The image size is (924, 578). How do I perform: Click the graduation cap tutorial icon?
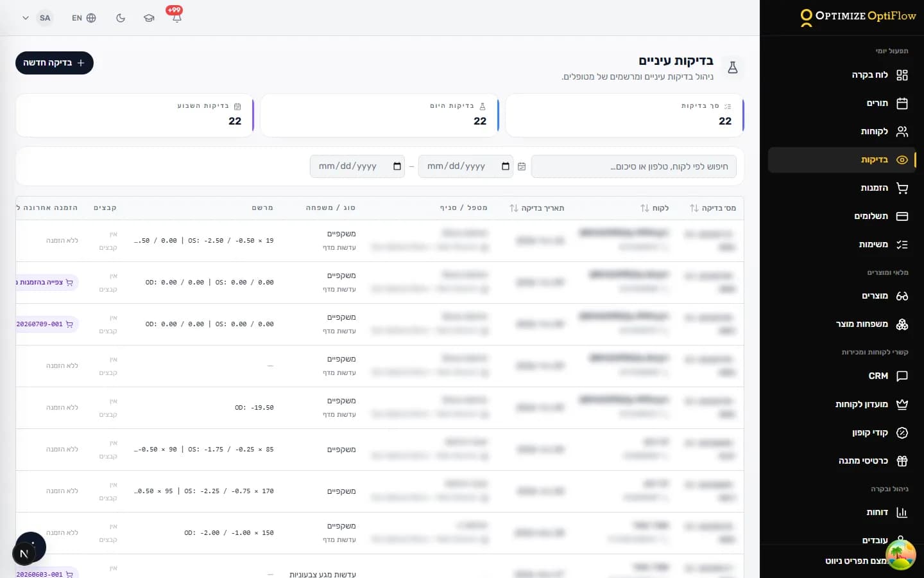coord(149,18)
